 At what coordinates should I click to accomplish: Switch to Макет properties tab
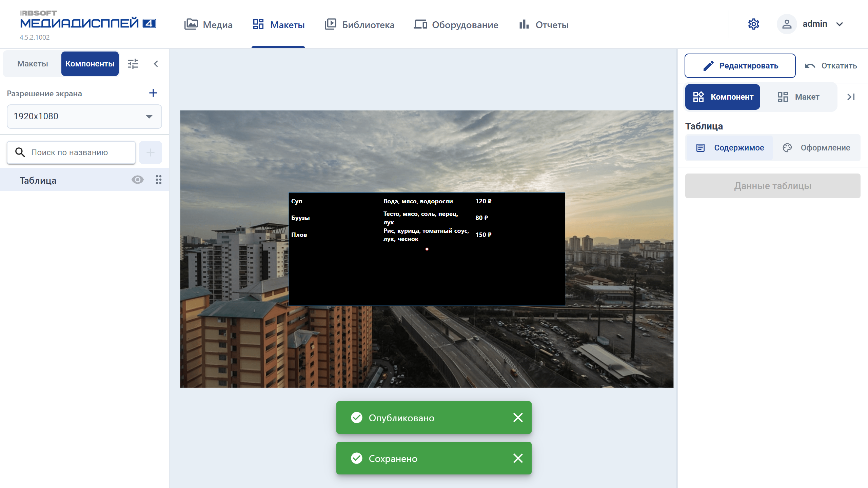[798, 97]
